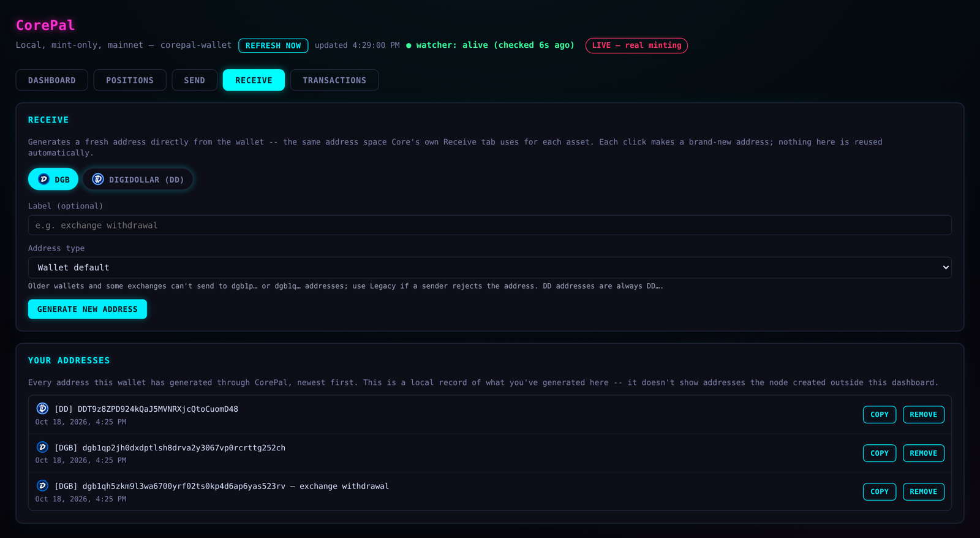This screenshot has height=538, width=980.
Task: Click the DigiDollar coin icon in asset selector
Action: [98, 179]
